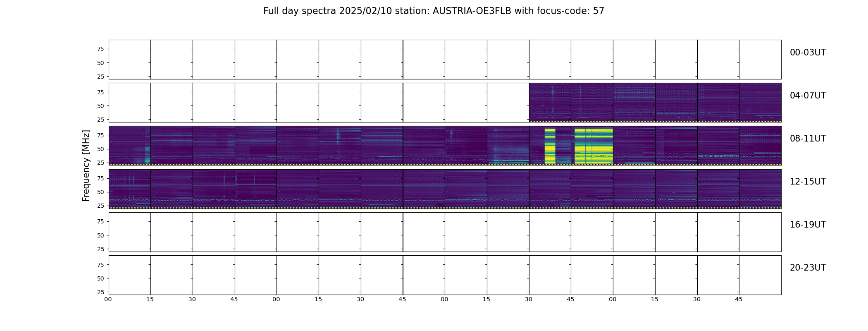Click the 25 tick in the 20-23UT row
Viewport: 868px width, 331px height.
point(100,292)
